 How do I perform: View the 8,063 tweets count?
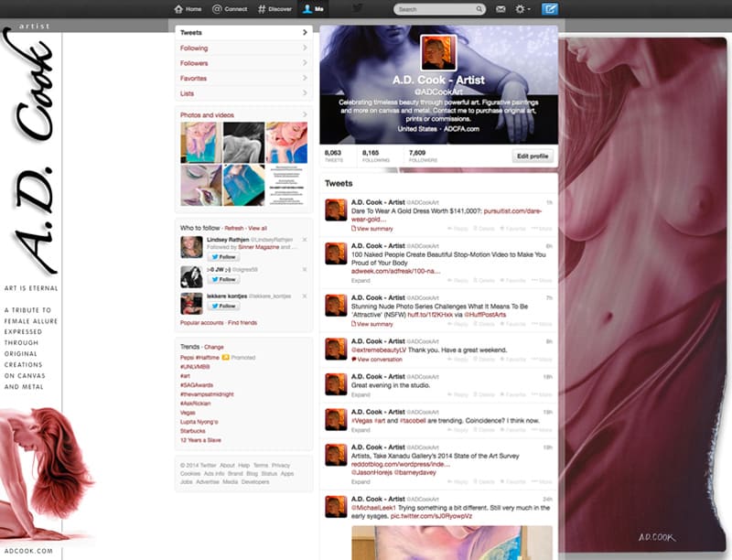(333, 156)
